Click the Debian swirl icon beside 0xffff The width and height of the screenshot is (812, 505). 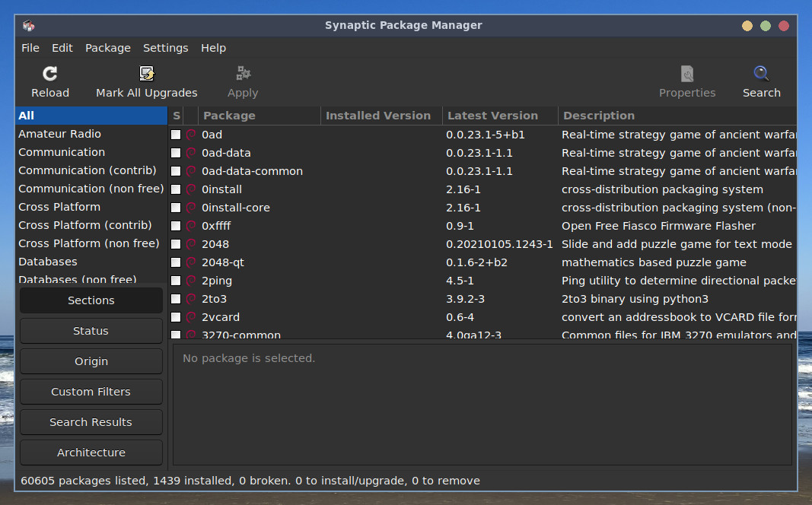click(x=191, y=226)
